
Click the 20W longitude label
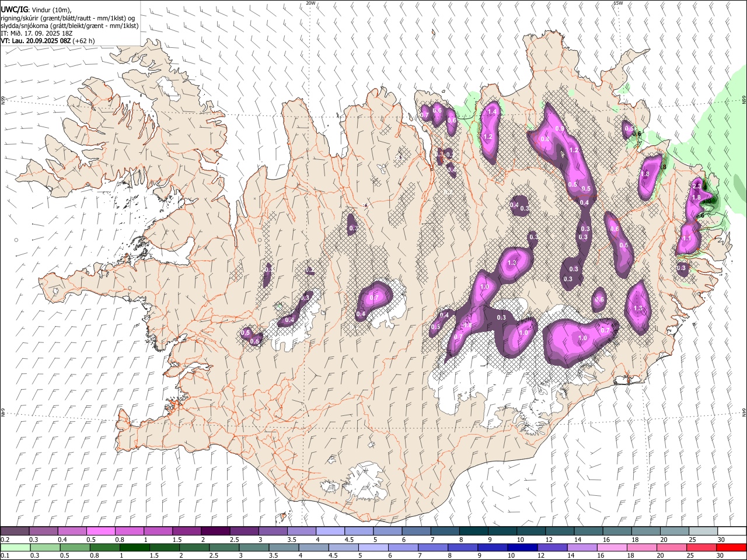311,3
